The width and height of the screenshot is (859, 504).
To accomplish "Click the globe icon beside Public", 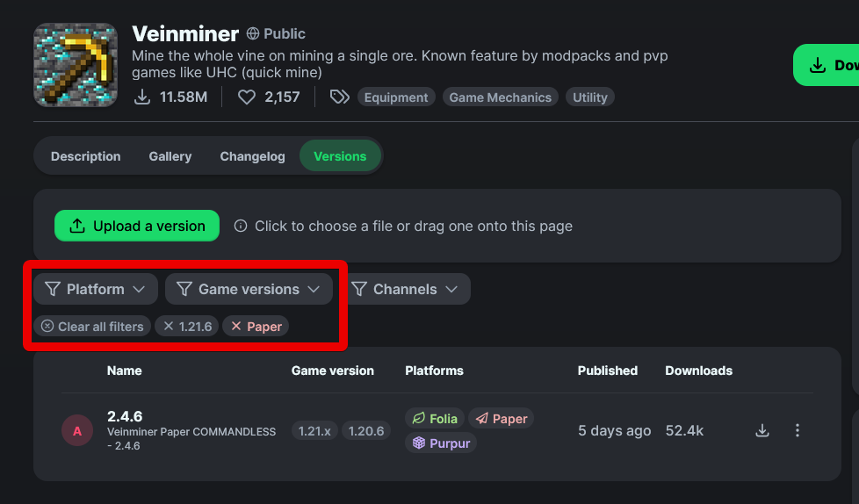I will click(253, 33).
